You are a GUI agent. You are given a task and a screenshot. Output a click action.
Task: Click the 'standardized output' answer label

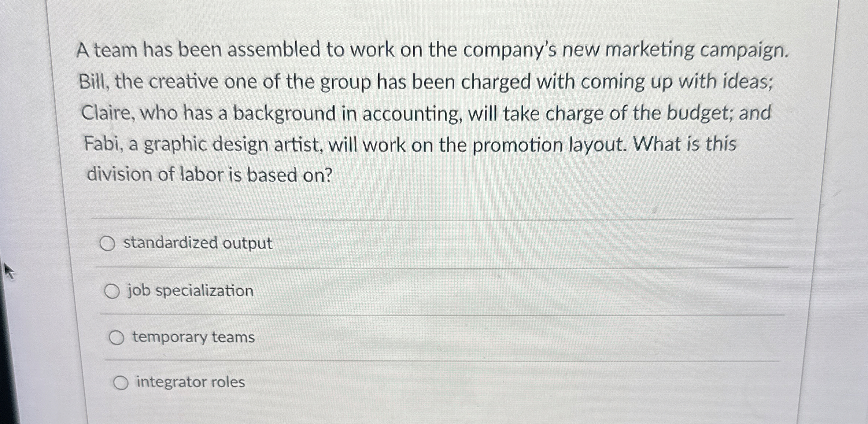coord(198,243)
